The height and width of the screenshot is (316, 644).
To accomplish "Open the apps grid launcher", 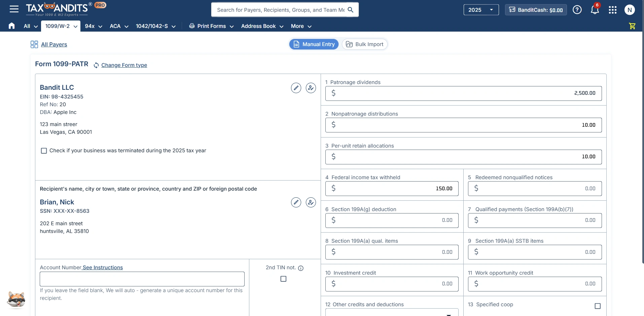I will [x=612, y=10].
